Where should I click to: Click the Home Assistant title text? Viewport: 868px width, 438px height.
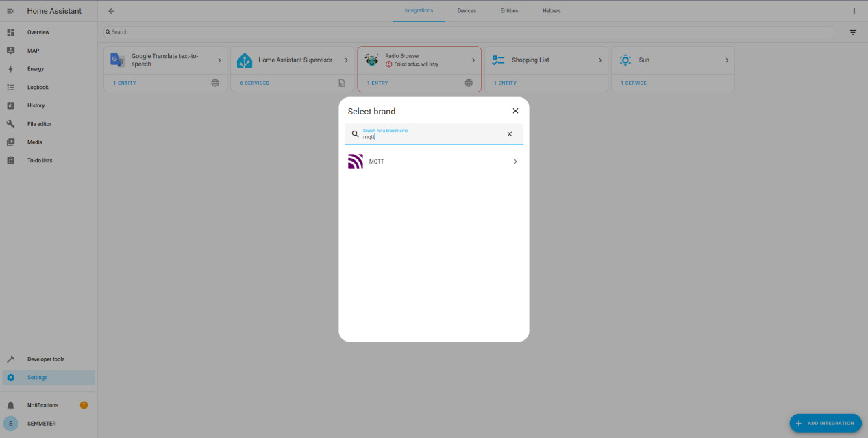(x=54, y=11)
